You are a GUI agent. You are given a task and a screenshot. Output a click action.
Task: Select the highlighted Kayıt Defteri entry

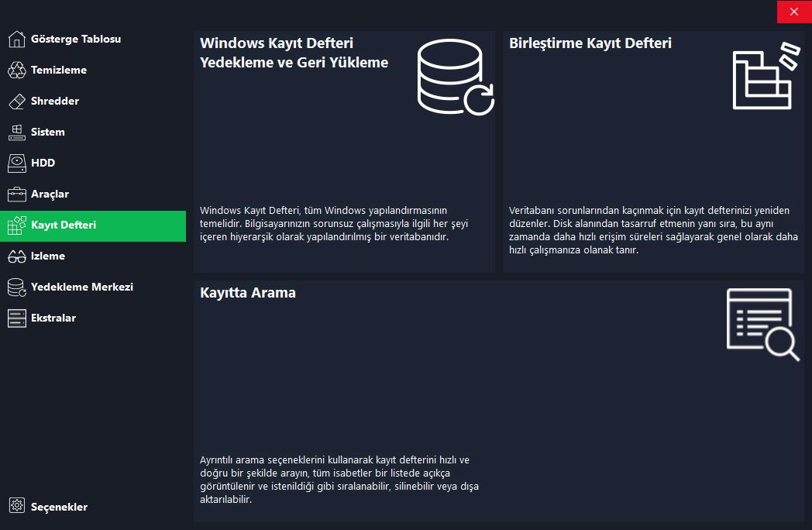pos(93,226)
